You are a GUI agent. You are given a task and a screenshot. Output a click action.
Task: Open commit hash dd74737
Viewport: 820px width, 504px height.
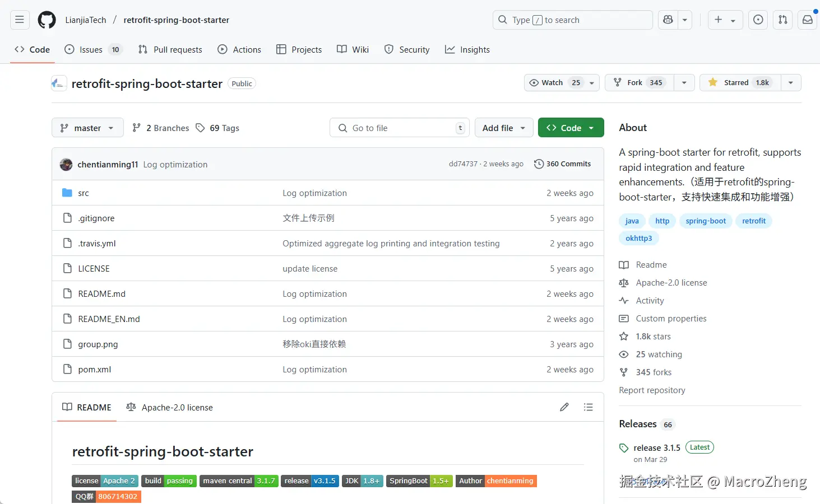click(463, 164)
